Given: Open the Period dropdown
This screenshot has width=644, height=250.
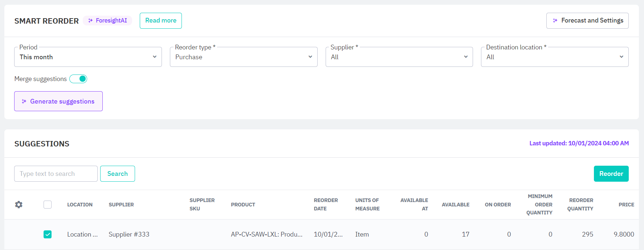Looking at the screenshot, I should tap(88, 57).
